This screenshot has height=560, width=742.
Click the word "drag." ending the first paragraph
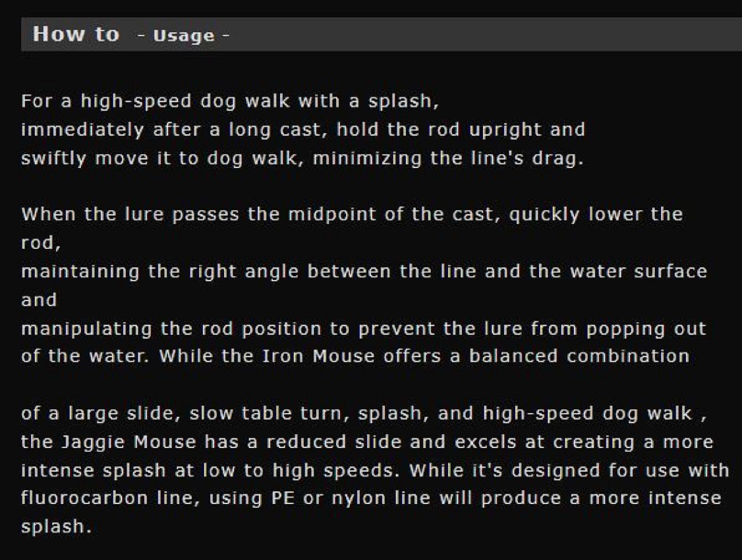click(x=558, y=158)
